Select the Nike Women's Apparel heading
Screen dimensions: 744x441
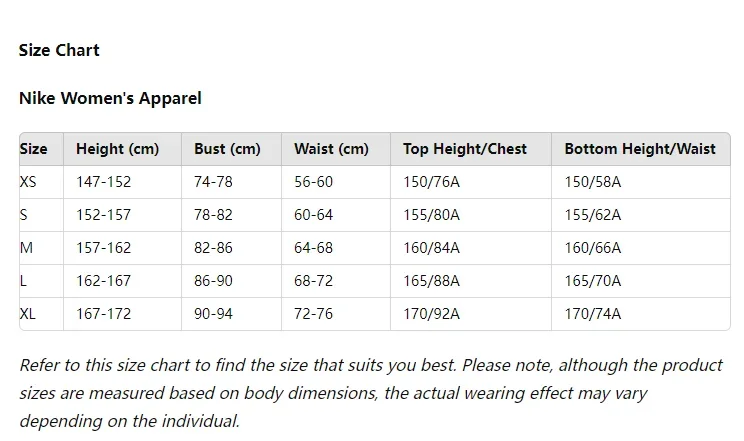pos(110,98)
